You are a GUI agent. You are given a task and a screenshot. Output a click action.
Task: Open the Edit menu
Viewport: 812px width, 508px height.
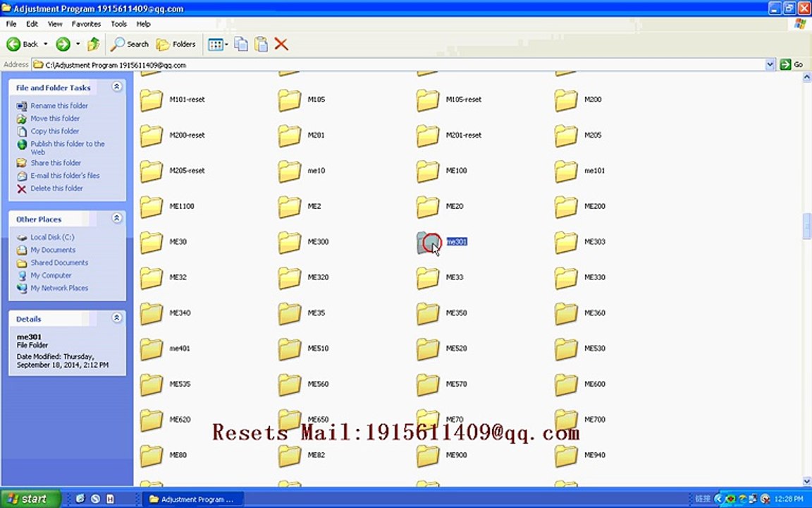32,24
